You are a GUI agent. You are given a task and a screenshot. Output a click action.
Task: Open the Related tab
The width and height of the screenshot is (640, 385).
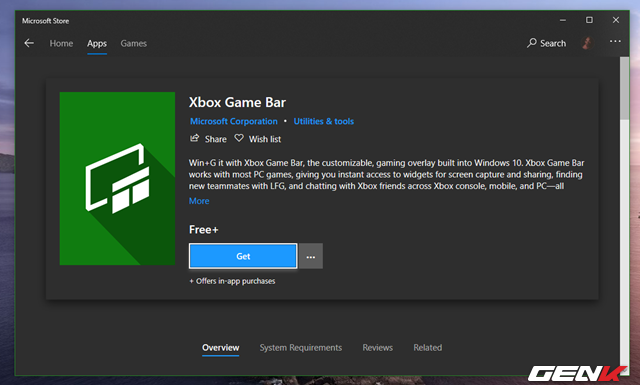coord(427,348)
